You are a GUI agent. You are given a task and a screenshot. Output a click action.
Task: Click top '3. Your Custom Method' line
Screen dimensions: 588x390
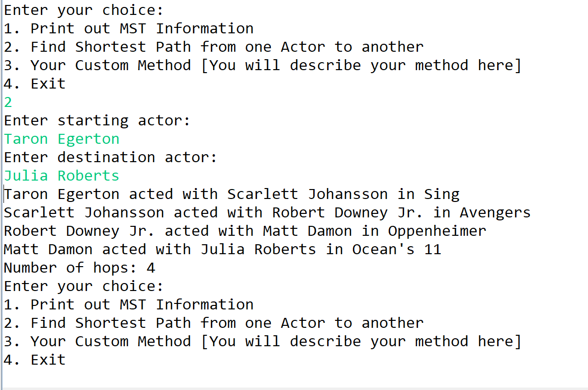point(262,65)
